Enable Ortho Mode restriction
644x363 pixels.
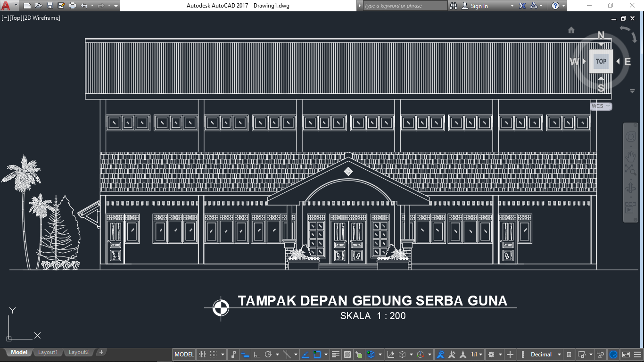(x=256, y=354)
